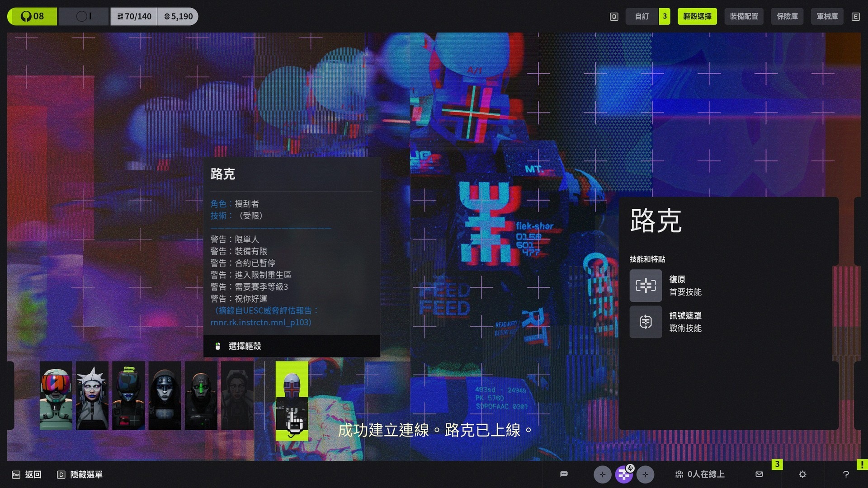
Task: Open the settings gear icon
Action: (802, 474)
